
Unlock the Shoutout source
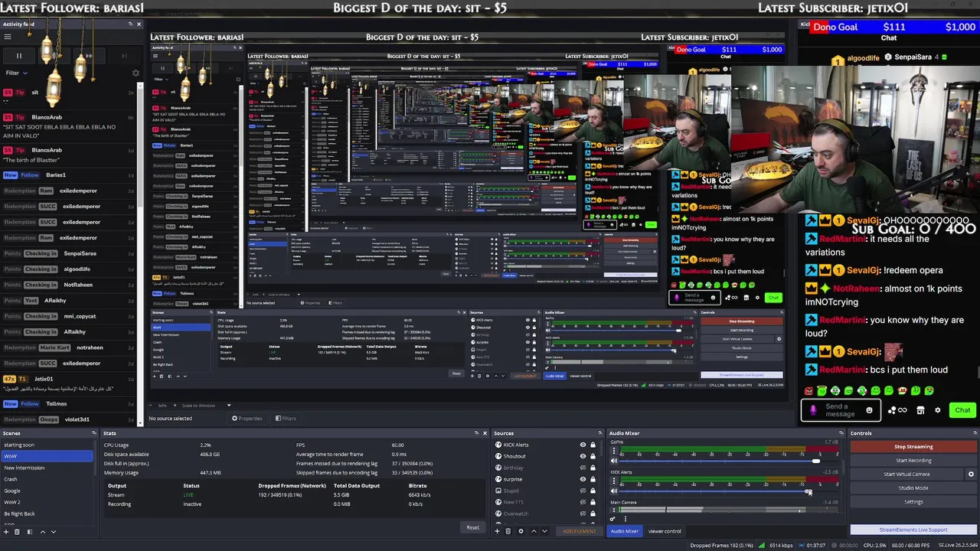592,456
